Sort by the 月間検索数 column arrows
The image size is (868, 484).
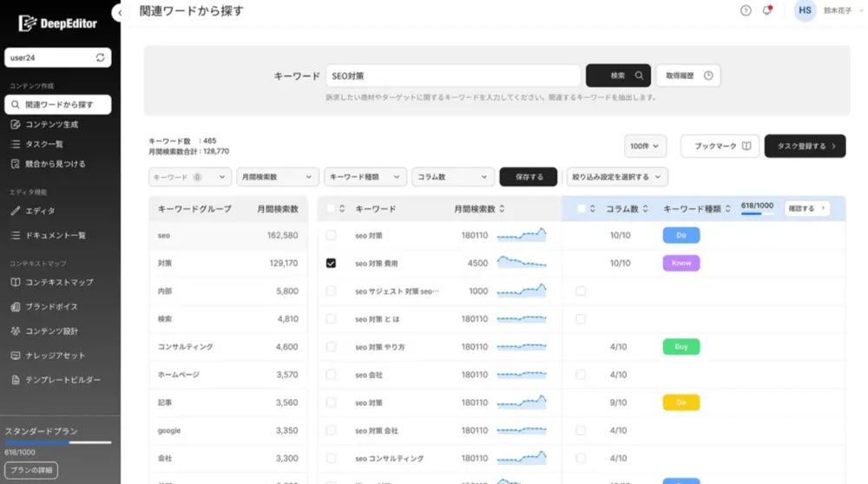502,209
